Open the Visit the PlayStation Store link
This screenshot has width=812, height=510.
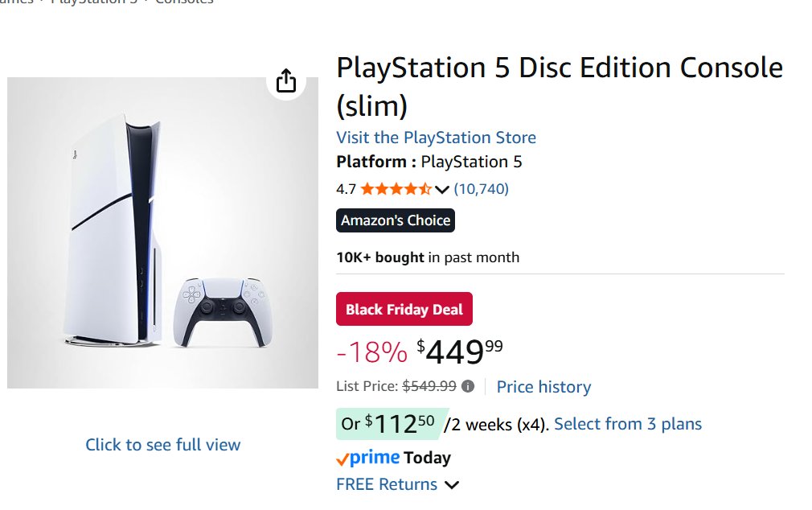(x=436, y=138)
